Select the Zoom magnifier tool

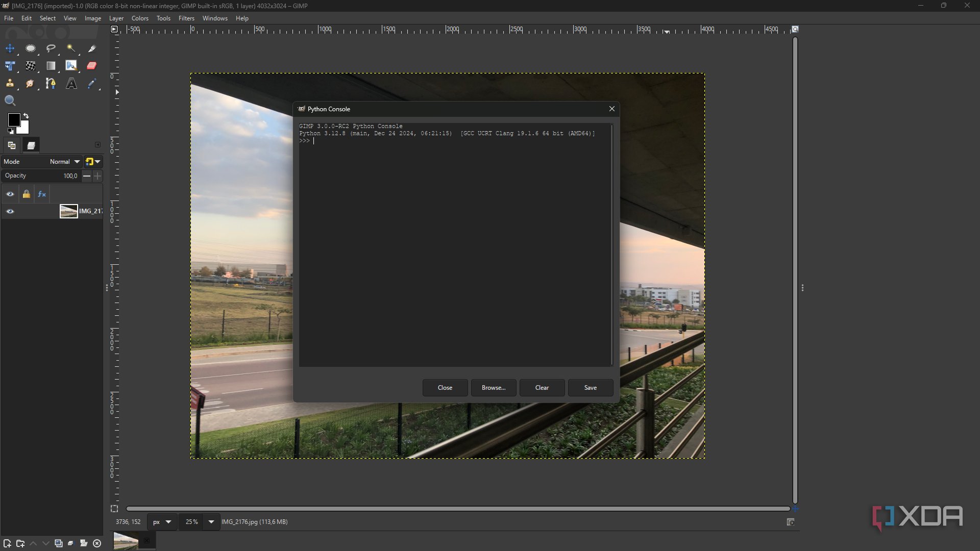click(x=10, y=101)
